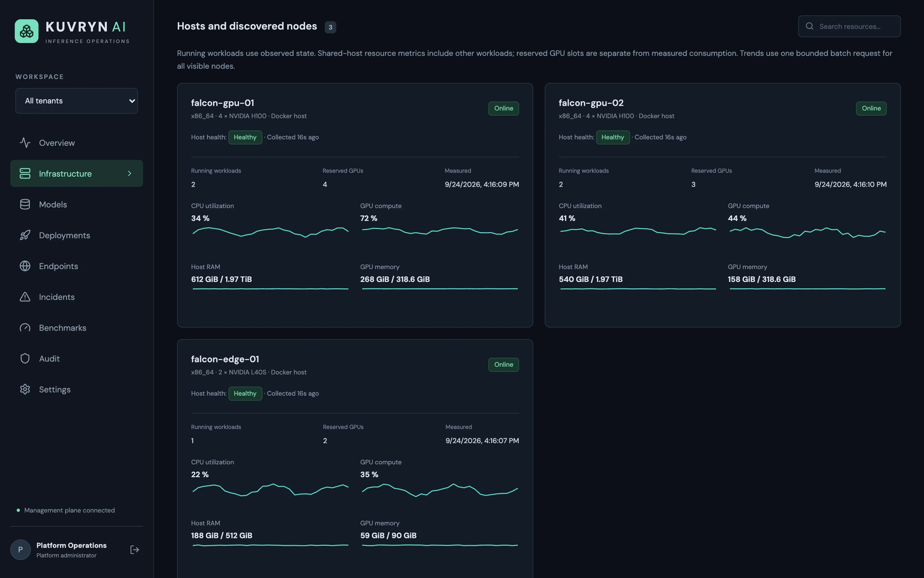Switch to Benchmarks
924x578 pixels.
coord(76,328)
